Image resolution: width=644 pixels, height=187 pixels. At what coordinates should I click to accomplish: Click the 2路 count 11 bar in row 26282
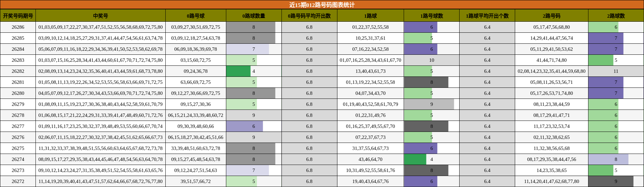[616, 71]
